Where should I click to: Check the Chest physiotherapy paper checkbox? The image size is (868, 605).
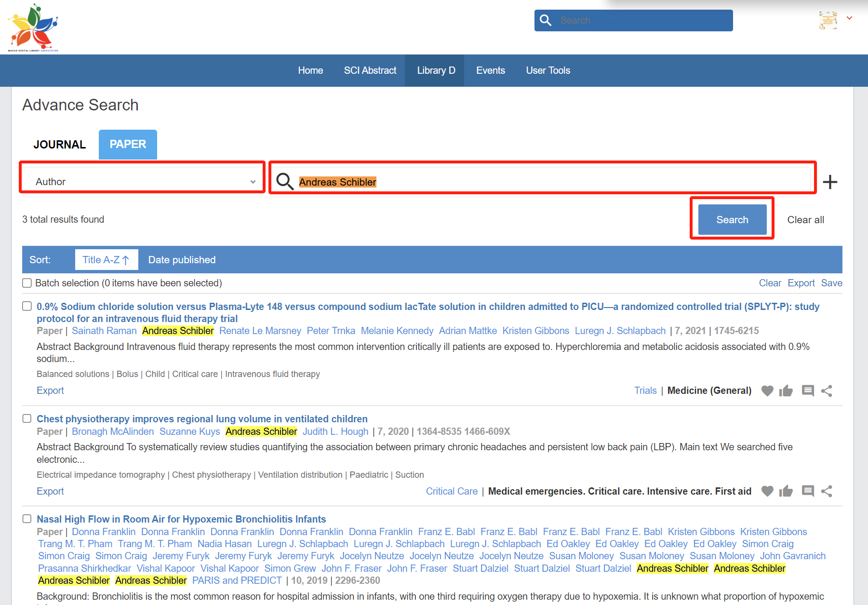(x=27, y=418)
